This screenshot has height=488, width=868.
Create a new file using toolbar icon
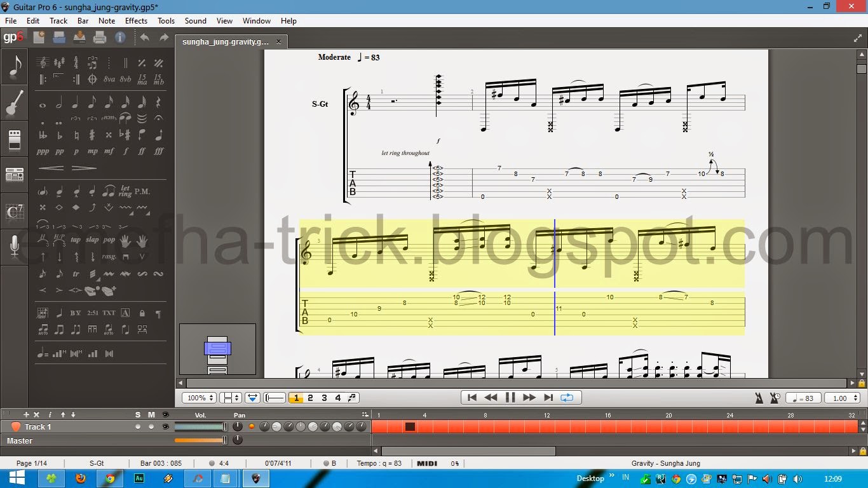click(39, 37)
